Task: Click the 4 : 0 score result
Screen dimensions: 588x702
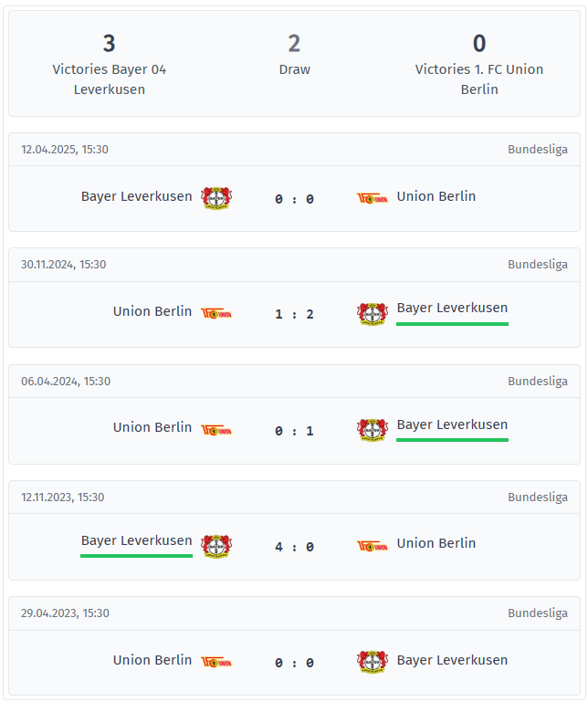Action: point(294,548)
